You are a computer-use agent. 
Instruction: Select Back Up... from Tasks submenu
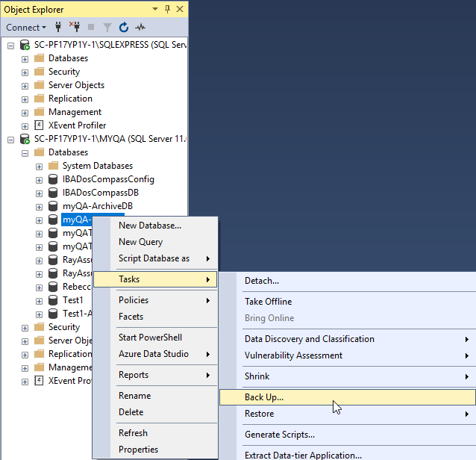[x=264, y=397]
